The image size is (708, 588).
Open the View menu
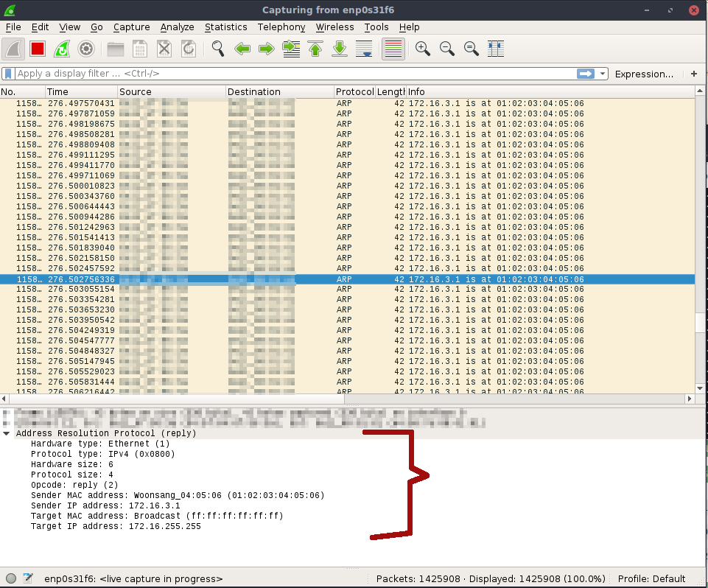69,27
